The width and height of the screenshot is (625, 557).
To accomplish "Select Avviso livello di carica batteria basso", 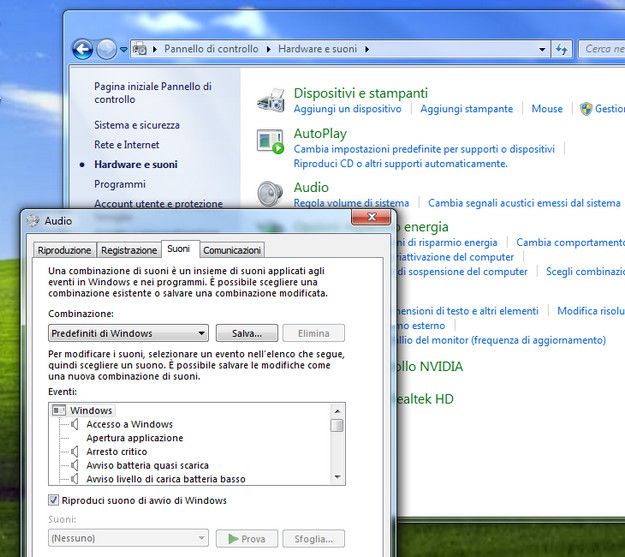I will coord(166,479).
